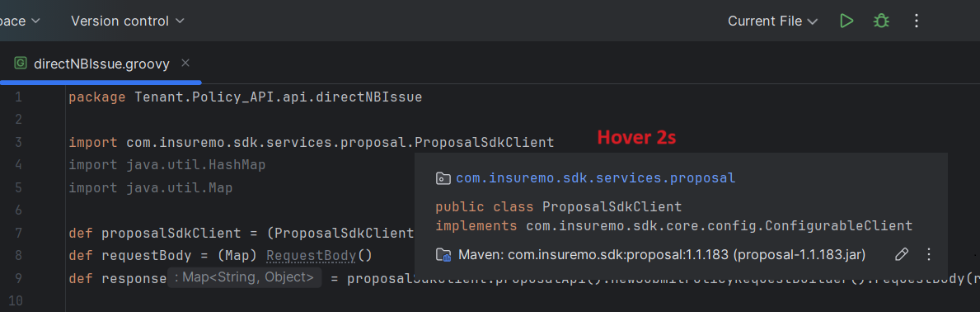Expand the Current File run configuration dropdown
The height and width of the screenshot is (312, 980).
pyautogui.click(x=772, y=21)
